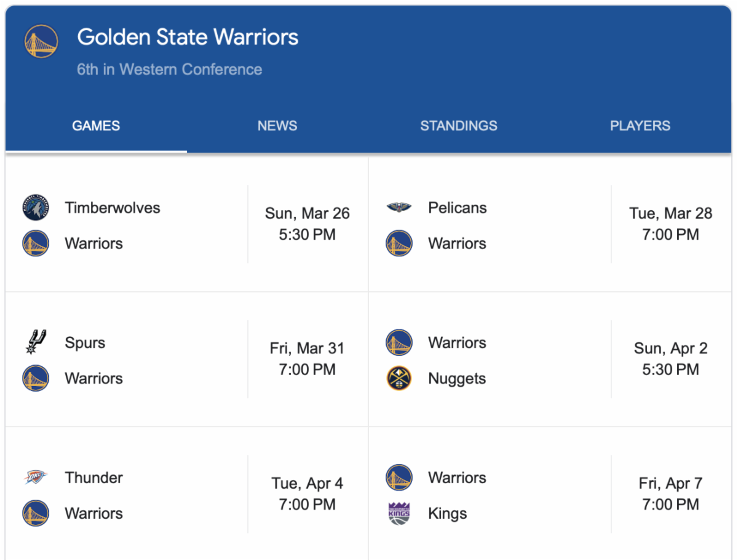Click the 6th in Western Conference subtitle
738x560 pixels.
[x=169, y=69]
